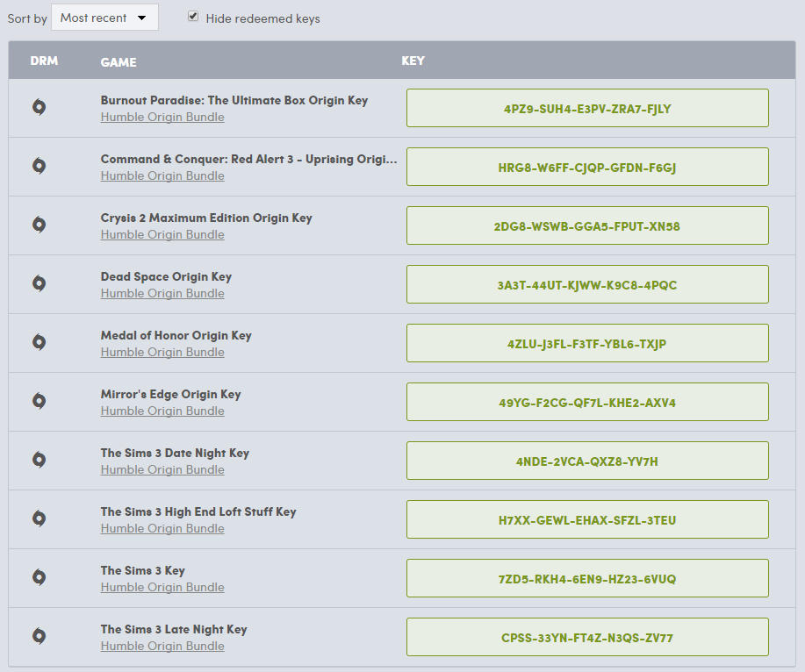Open Humble Origin Bundle link under Mirror's Edge
805x672 pixels.
pyautogui.click(x=162, y=411)
